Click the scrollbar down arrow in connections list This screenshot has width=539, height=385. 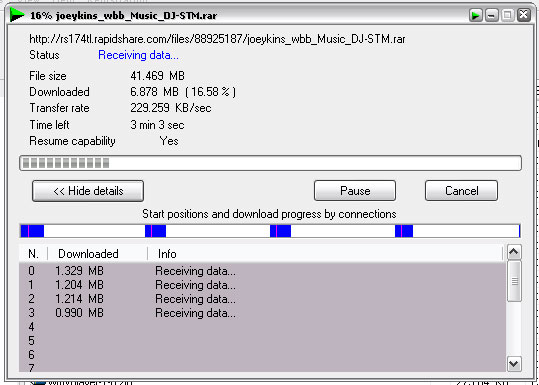514,364
